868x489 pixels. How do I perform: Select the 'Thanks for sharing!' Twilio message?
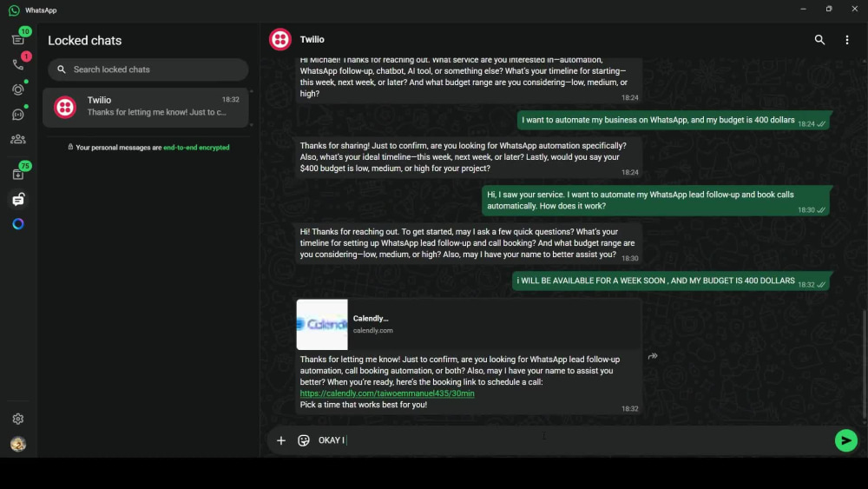pos(469,157)
